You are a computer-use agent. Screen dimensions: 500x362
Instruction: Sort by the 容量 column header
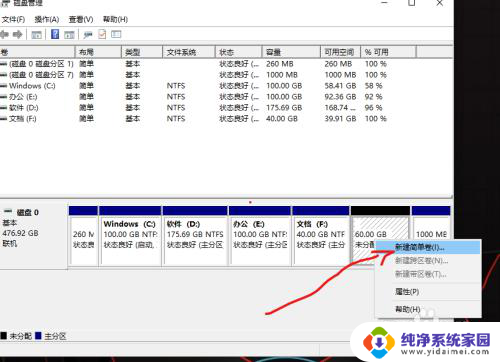tap(291, 52)
